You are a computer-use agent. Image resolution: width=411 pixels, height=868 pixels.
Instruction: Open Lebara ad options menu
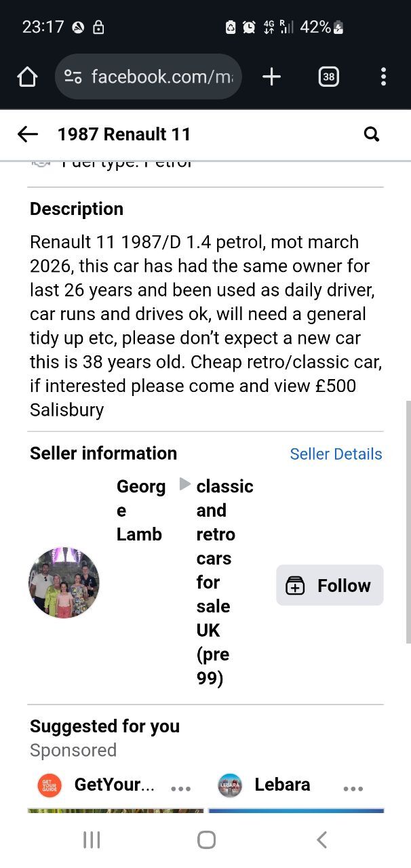353,789
